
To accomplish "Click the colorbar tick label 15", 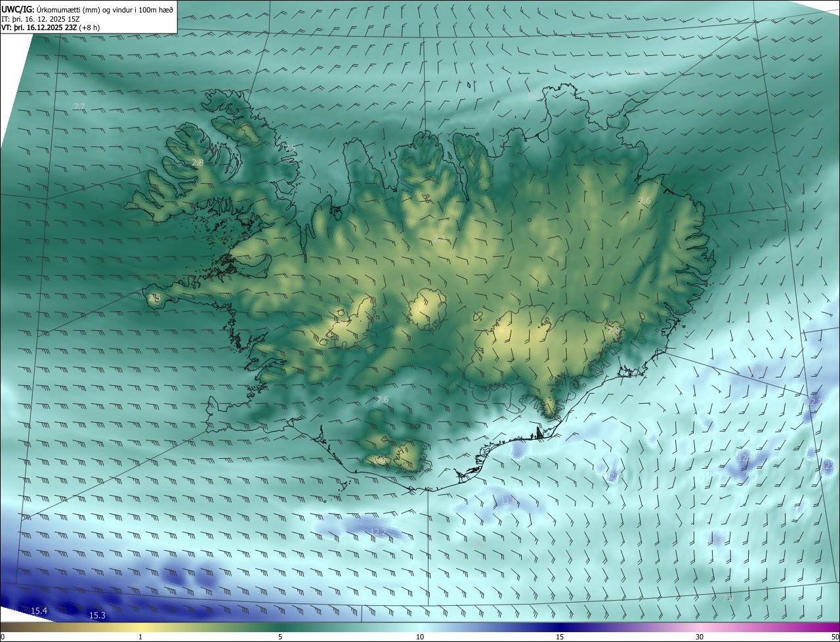I will pos(560,637).
